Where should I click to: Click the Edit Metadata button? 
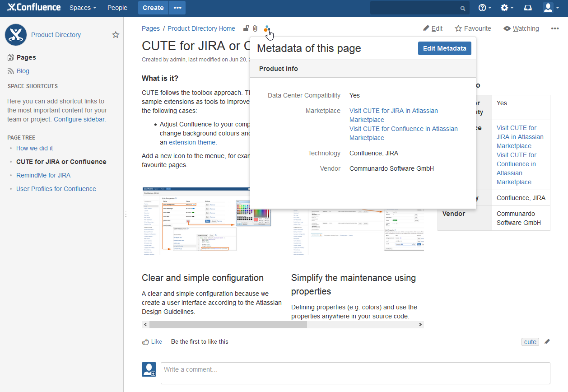[x=444, y=48]
